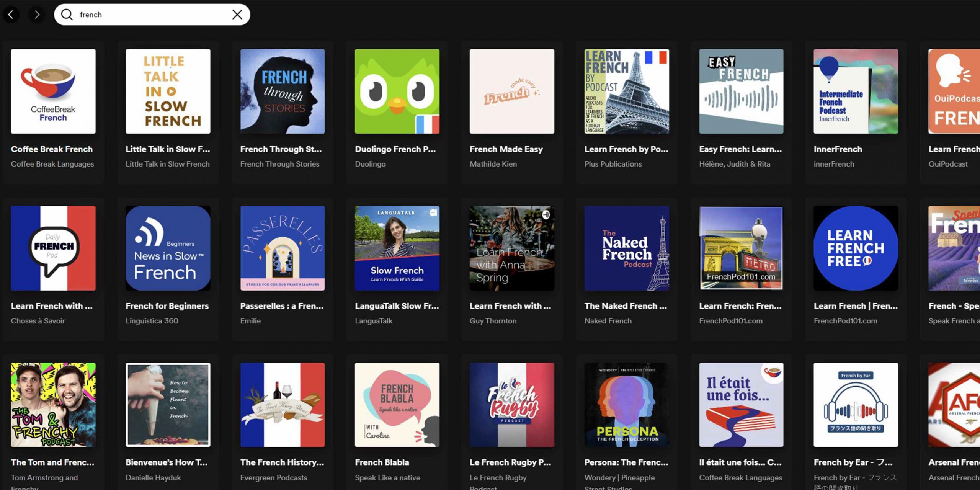Open the Arsenal French podcast cover

(x=954, y=405)
